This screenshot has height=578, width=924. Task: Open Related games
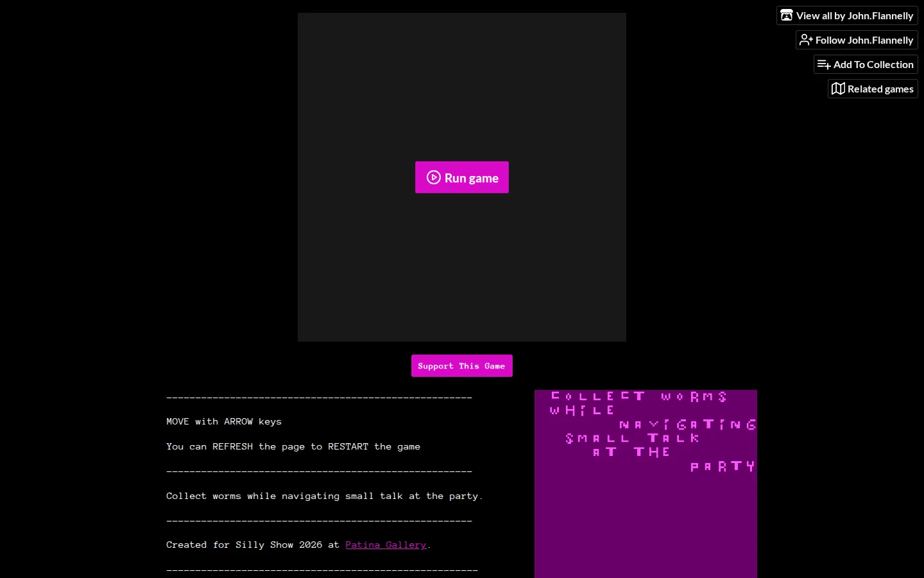click(873, 89)
